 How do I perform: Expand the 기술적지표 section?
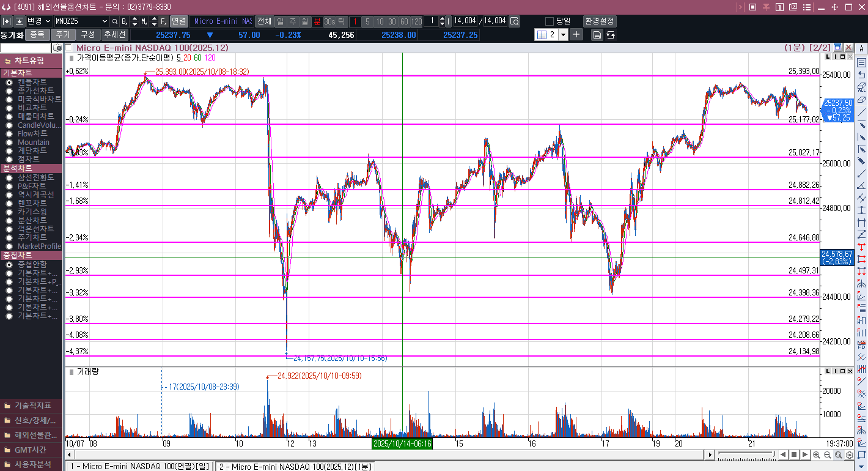31,406
